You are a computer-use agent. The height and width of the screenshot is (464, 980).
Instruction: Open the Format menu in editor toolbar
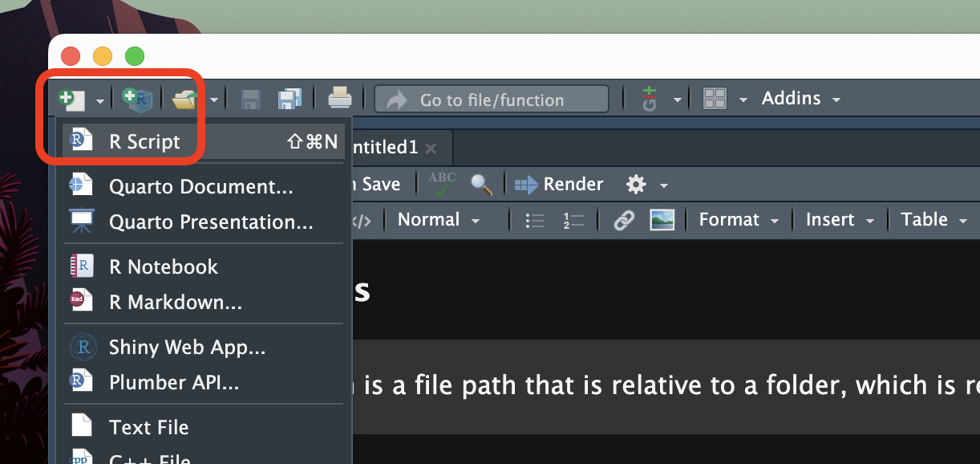pyautogui.click(x=739, y=220)
